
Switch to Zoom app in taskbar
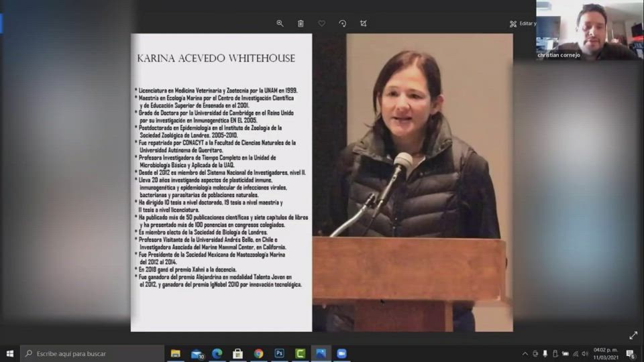[341, 353]
